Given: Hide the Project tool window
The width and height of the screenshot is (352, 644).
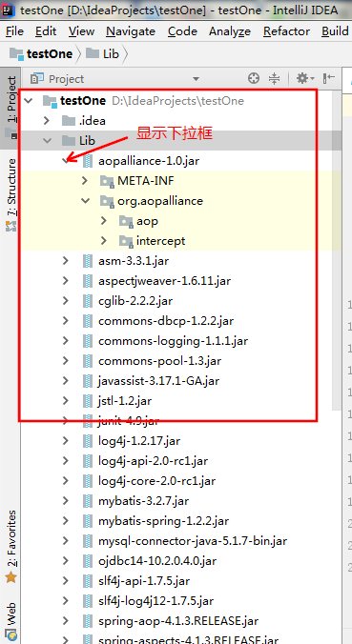Looking at the screenshot, I should (x=329, y=78).
